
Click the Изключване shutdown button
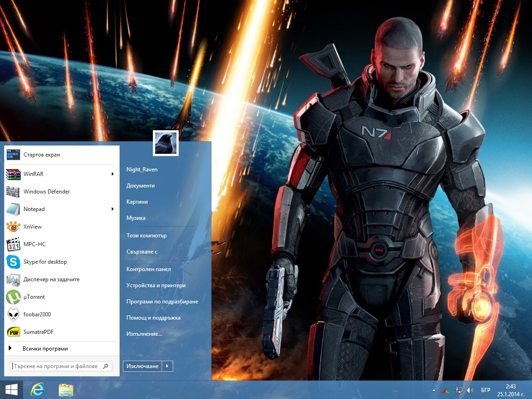pyautogui.click(x=143, y=366)
